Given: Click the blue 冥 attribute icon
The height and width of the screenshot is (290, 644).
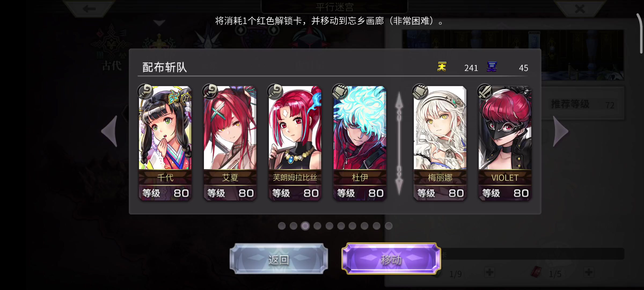Looking at the screenshot, I should pos(492,67).
